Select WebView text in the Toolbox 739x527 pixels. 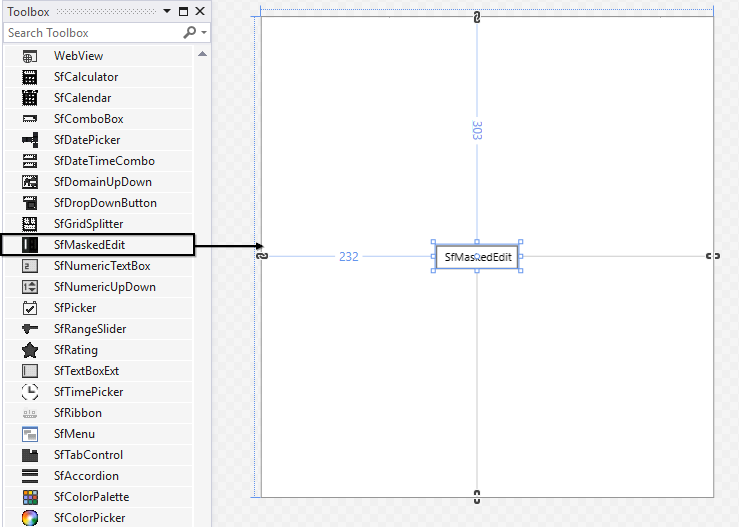point(78,56)
